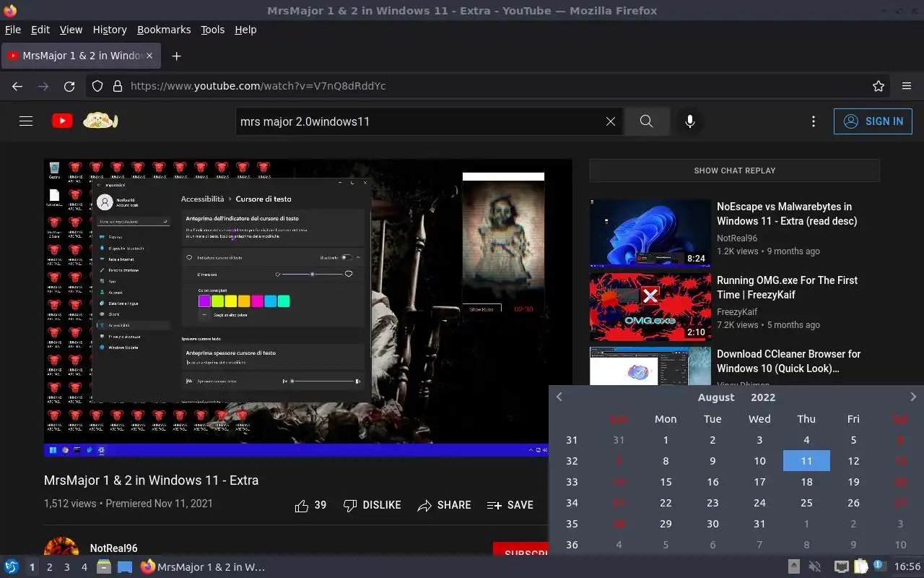
Task: Save the video to a playlist
Action: tap(510, 505)
